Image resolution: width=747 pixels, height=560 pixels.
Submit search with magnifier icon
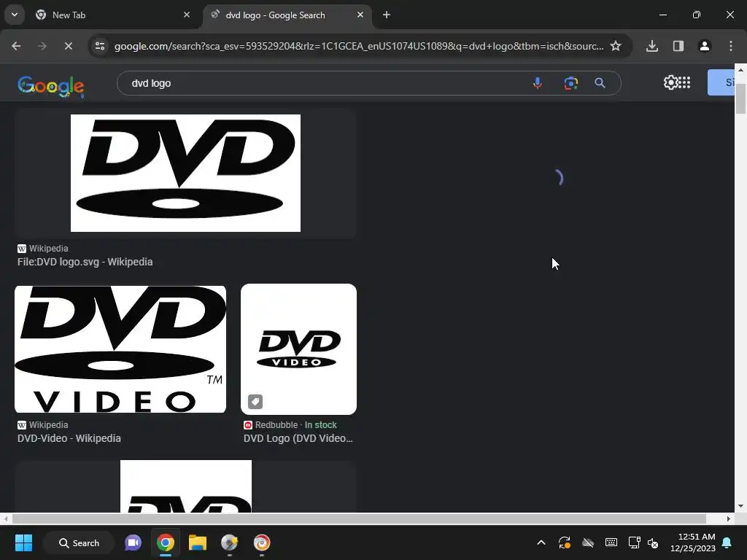tap(600, 83)
